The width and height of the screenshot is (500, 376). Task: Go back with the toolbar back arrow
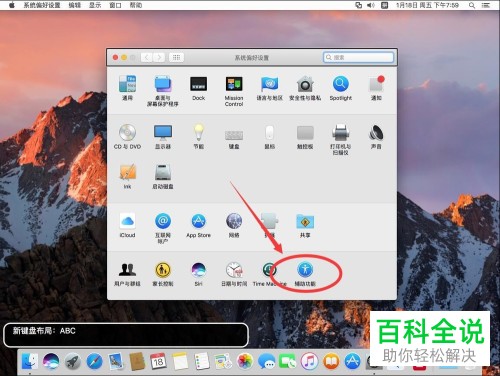pos(146,58)
